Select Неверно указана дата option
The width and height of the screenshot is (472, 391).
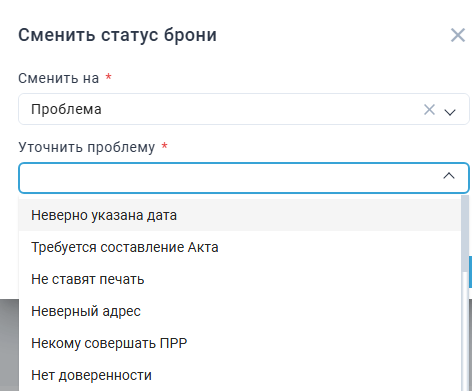pos(239,215)
